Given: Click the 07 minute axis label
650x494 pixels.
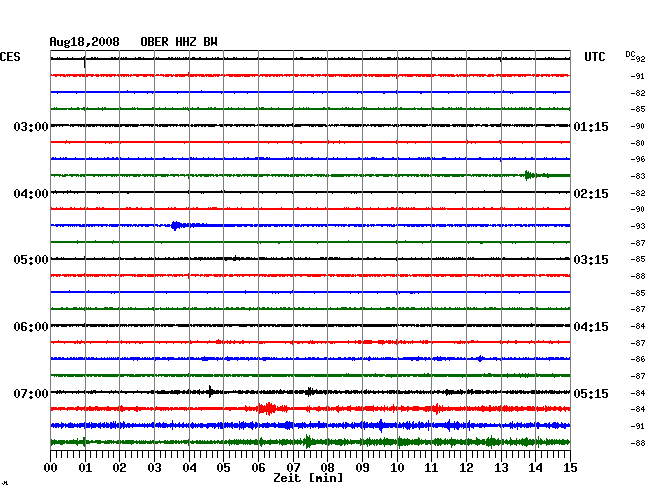Looking at the screenshot, I should pos(293,468).
